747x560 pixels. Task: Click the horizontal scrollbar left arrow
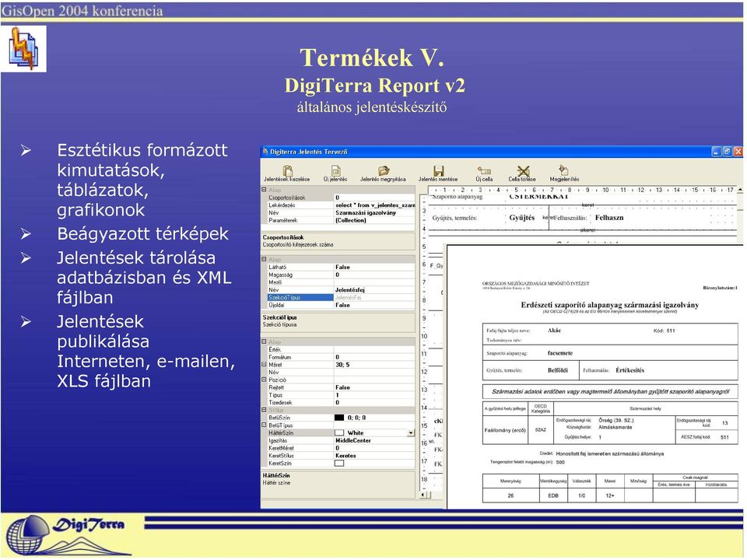423,495
